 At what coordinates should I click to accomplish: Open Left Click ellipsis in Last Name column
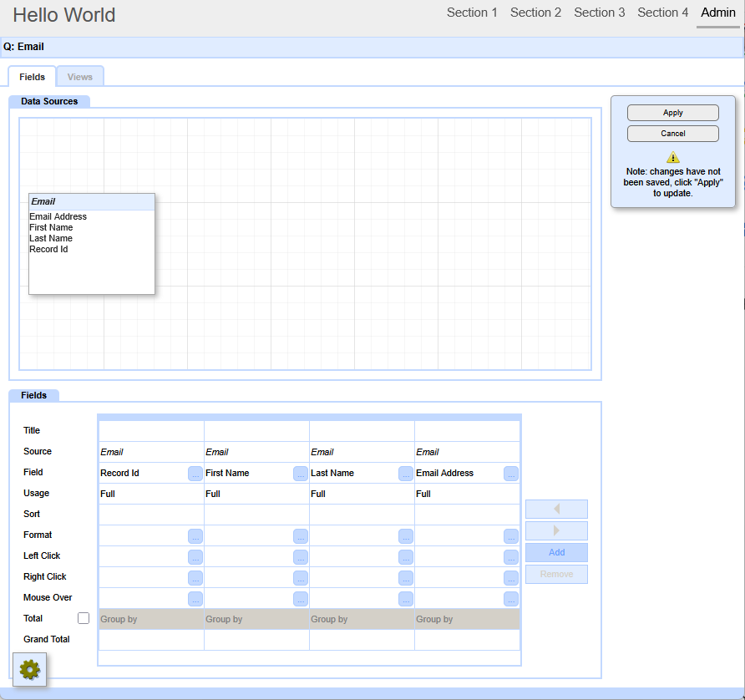point(406,557)
